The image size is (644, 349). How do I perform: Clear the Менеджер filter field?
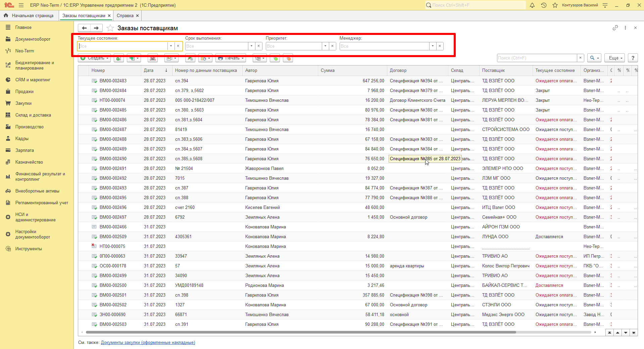pyautogui.click(x=440, y=46)
